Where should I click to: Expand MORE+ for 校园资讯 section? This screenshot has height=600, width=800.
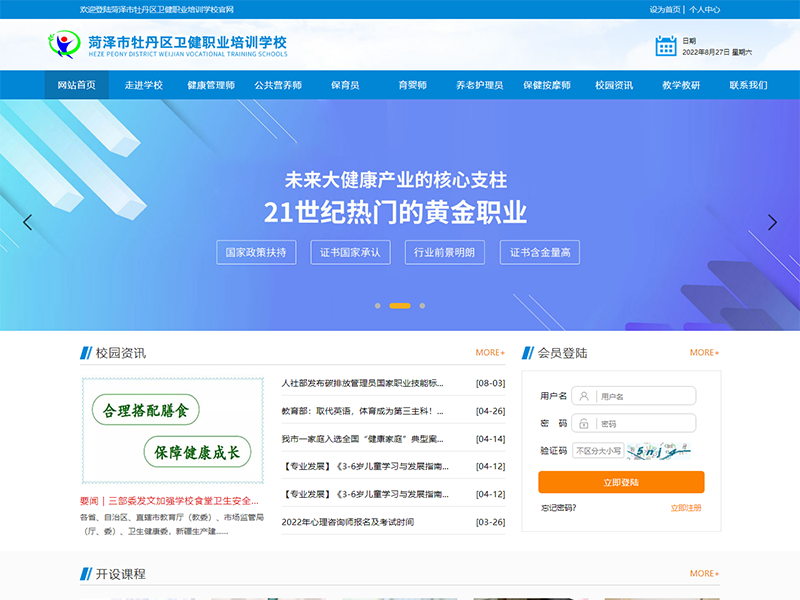490,353
